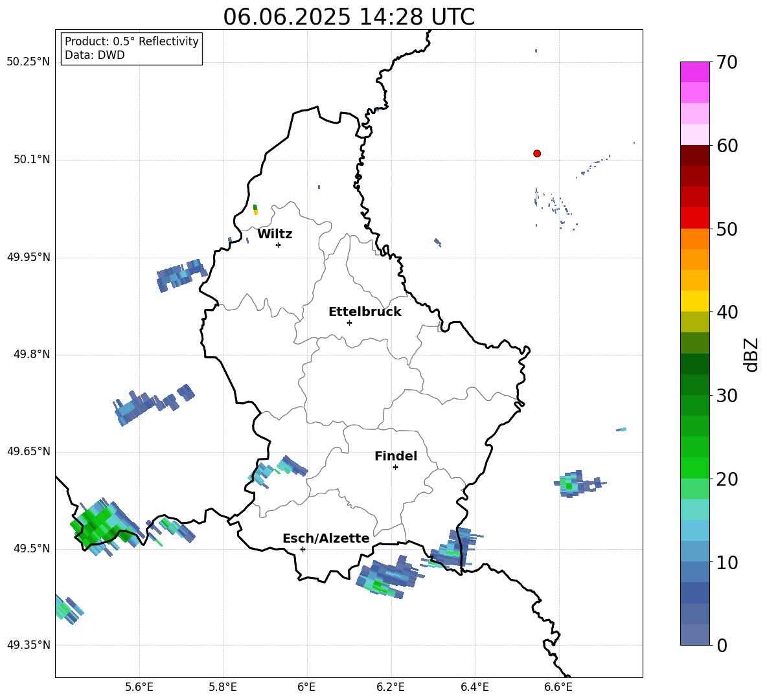Click the 30 tick label on the colorbar
767x700 pixels.
point(727,396)
